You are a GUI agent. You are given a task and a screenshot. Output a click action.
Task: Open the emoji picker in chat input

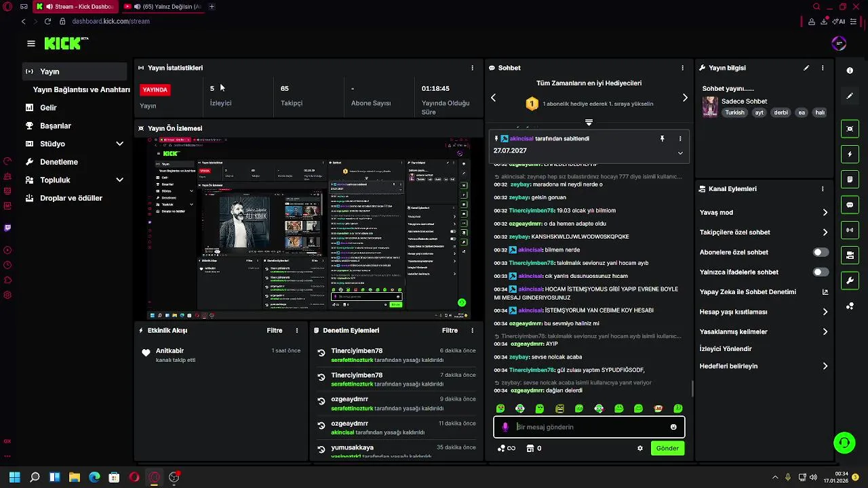[673, 427]
